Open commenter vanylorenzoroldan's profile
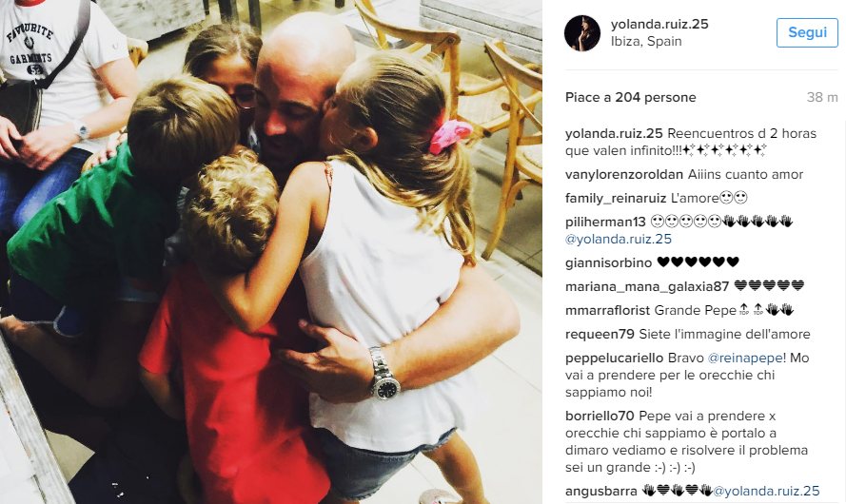846x504 pixels. pyautogui.click(x=623, y=175)
